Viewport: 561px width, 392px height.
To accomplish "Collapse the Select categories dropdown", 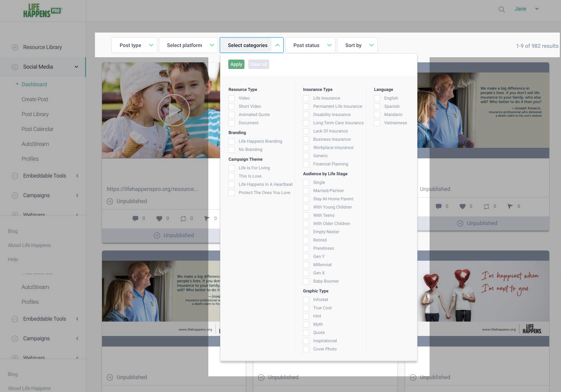I will (x=251, y=45).
